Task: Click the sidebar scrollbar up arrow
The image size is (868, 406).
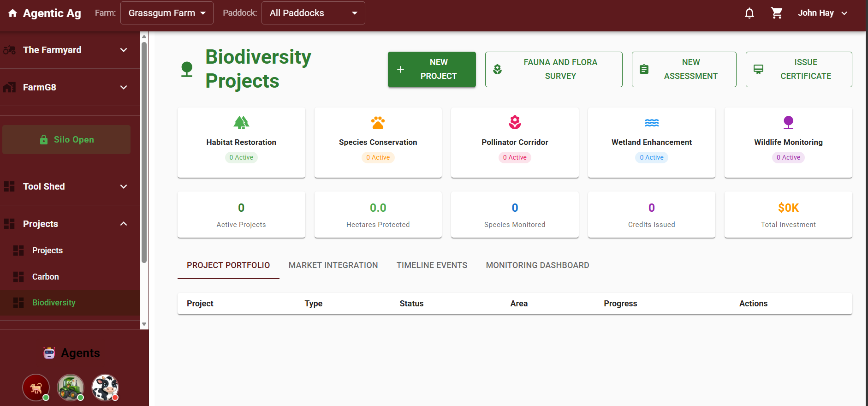Action: (144, 36)
